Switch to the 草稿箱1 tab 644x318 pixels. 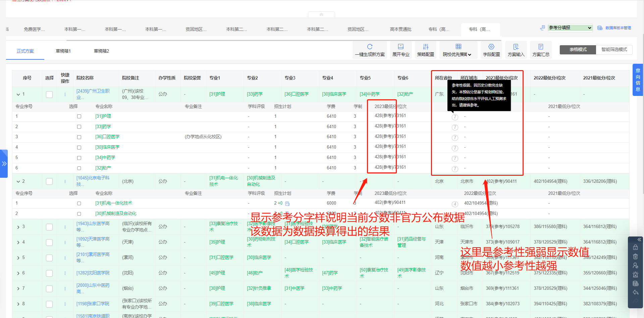[x=63, y=51]
